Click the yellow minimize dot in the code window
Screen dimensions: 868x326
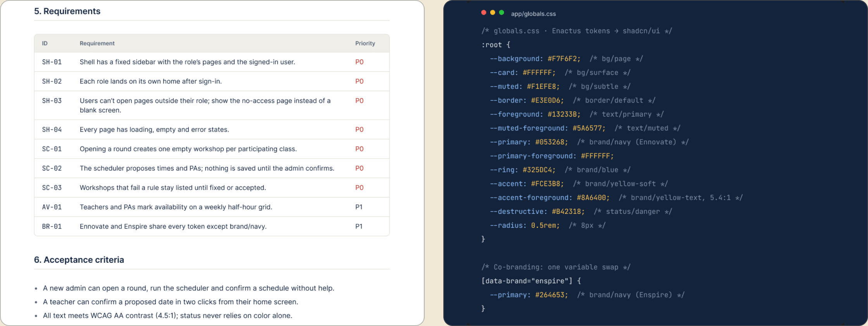(x=493, y=13)
